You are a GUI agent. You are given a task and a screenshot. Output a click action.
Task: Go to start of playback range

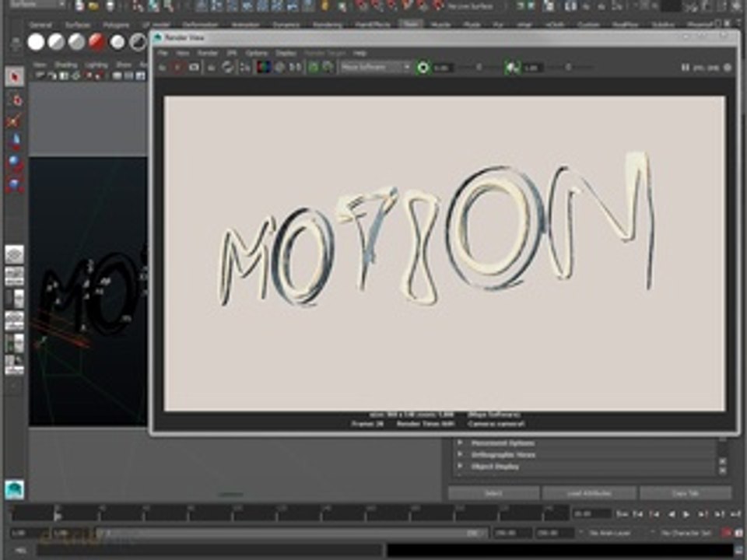tap(622, 514)
